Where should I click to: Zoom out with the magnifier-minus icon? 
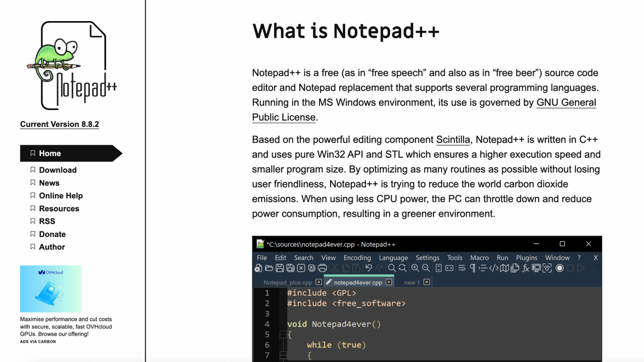(426, 268)
